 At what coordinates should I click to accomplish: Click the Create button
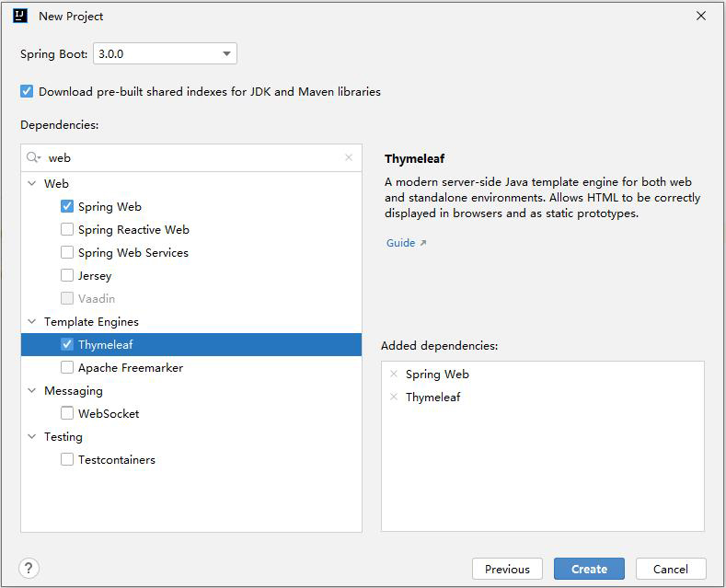pyautogui.click(x=589, y=569)
